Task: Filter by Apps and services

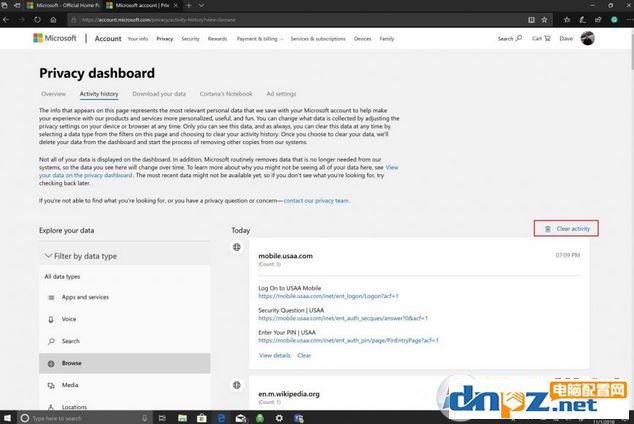Action: (x=125, y=297)
